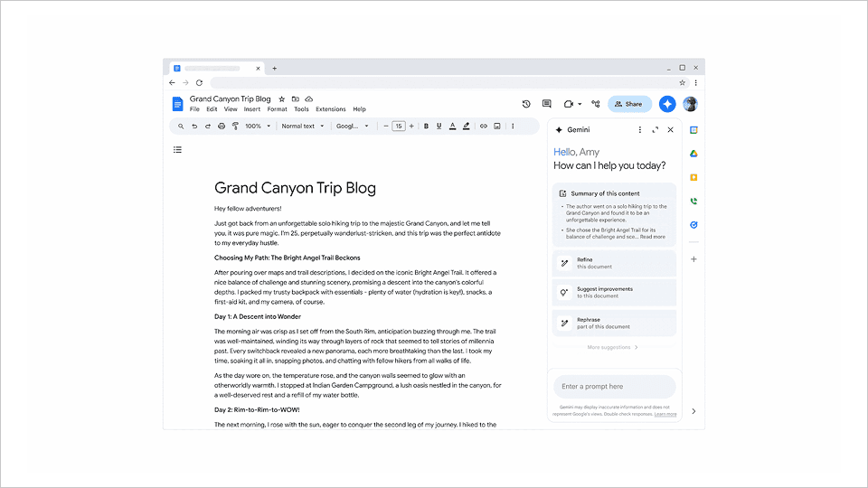This screenshot has height=488, width=868.
Task: Bookmark this page with star
Action: (x=682, y=83)
